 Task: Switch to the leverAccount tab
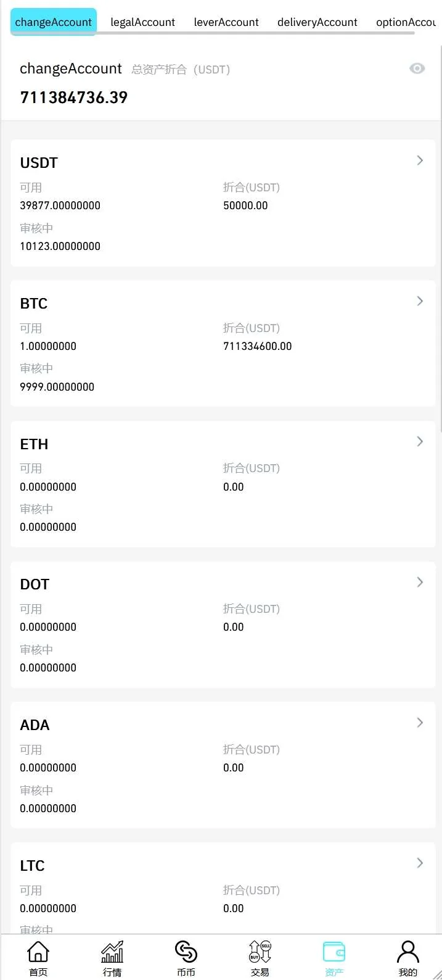tap(226, 22)
